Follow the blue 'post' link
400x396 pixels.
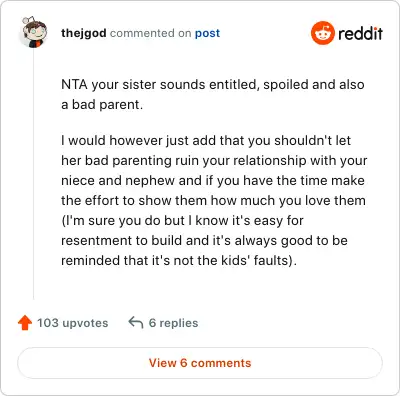click(207, 33)
